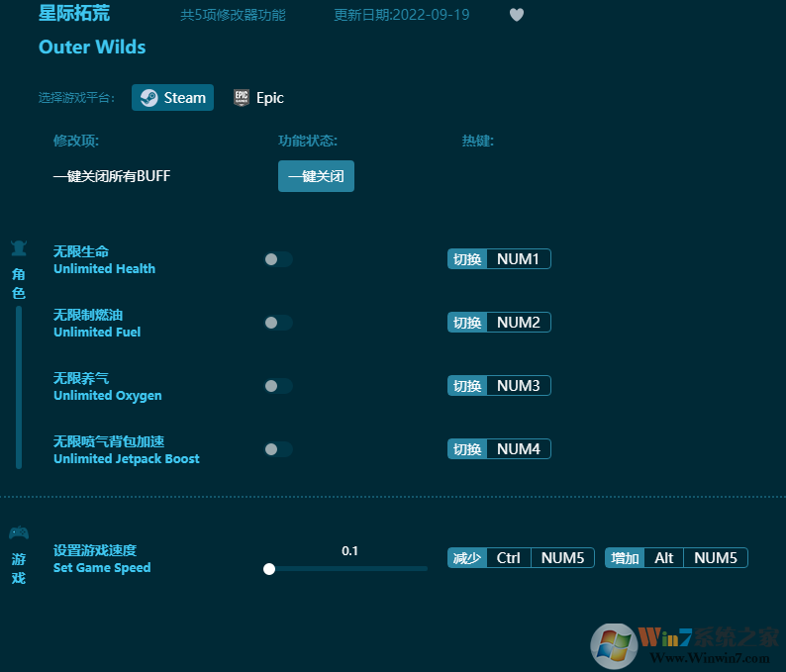The image size is (786, 672).
Task: Click 减少 decrease speed button
Action: (x=467, y=558)
